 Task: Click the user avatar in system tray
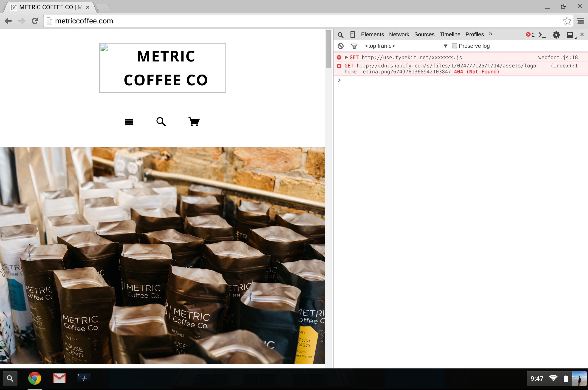tap(579, 379)
